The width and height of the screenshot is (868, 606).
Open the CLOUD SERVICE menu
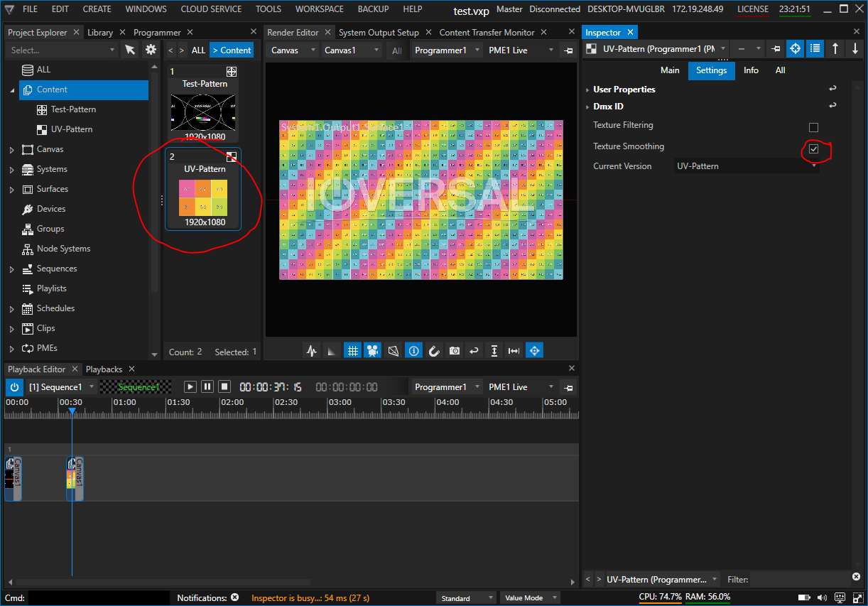(211, 9)
